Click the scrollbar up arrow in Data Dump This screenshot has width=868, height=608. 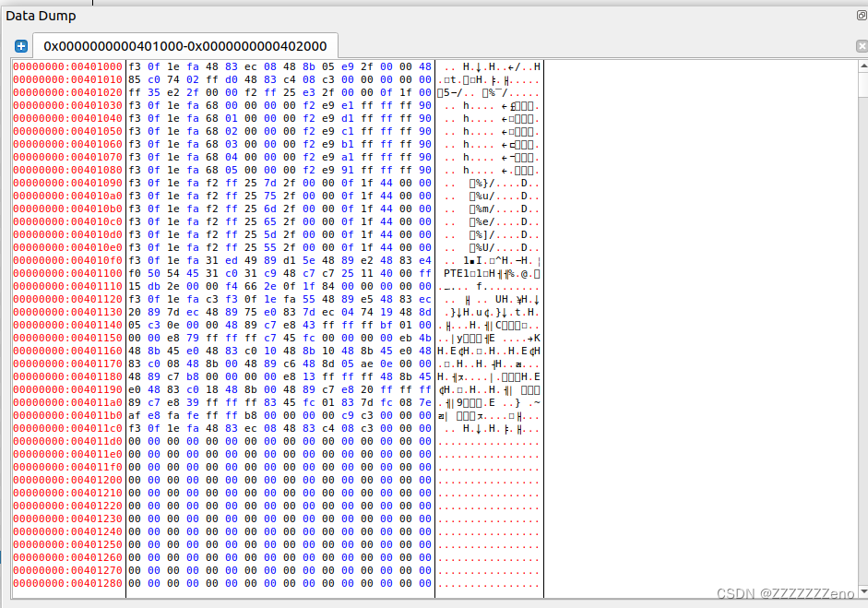click(863, 66)
